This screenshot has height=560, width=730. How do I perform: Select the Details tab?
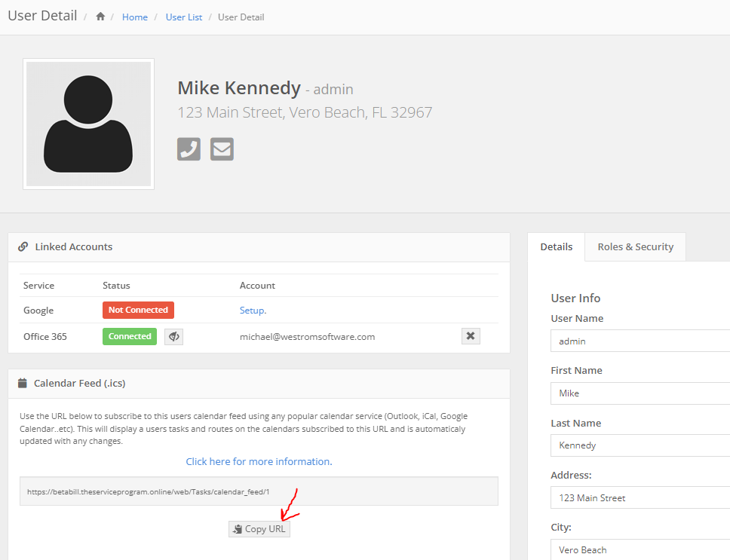tap(557, 246)
